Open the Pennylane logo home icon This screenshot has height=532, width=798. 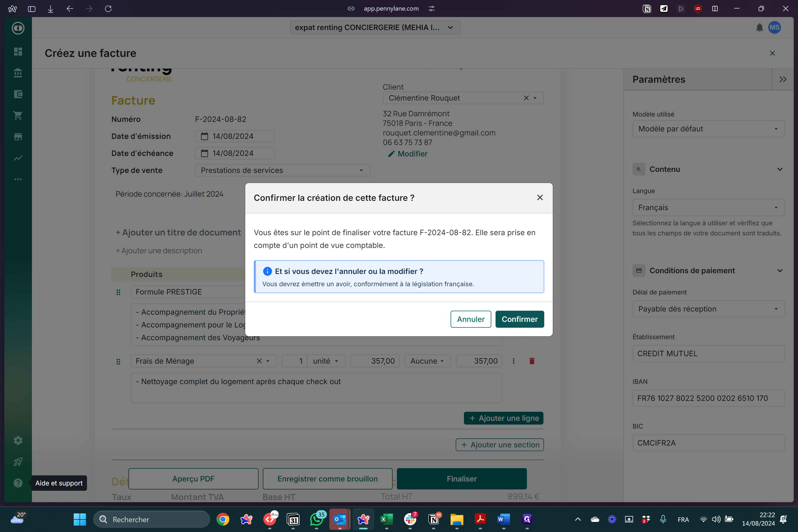click(18, 28)
